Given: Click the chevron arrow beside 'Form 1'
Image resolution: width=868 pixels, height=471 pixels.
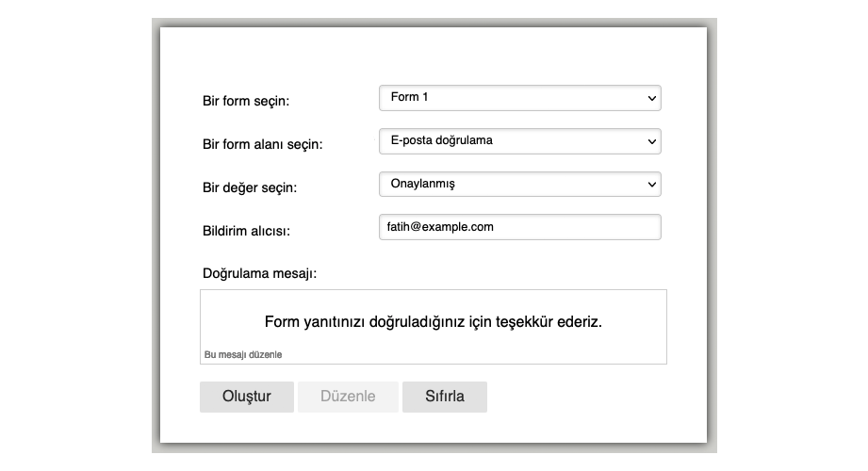Looking at the screenshot, I should pos(651,98).
